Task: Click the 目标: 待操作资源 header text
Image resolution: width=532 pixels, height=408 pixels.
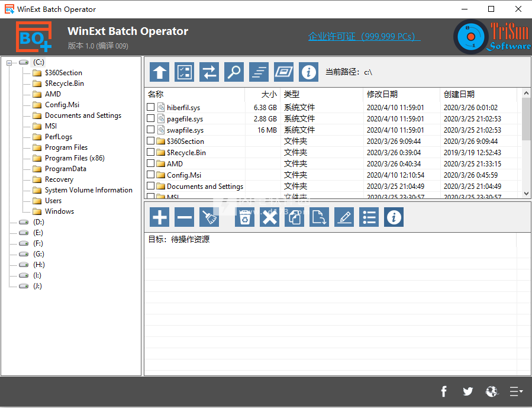Action: (x=179, y=239)
